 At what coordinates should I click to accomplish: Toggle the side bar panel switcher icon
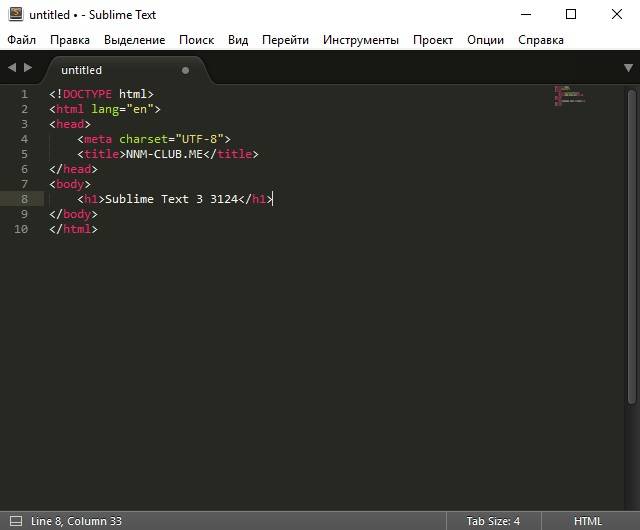click(x=16, y=521)
